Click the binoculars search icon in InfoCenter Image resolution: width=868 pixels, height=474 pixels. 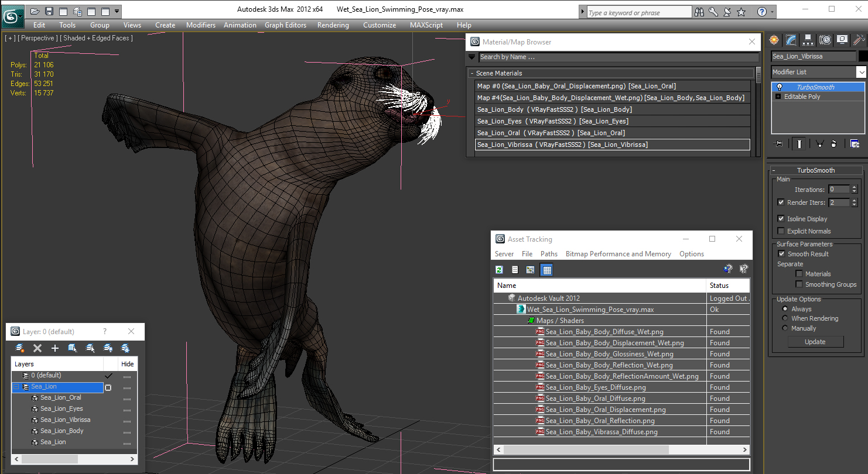[x=699, y=12]
